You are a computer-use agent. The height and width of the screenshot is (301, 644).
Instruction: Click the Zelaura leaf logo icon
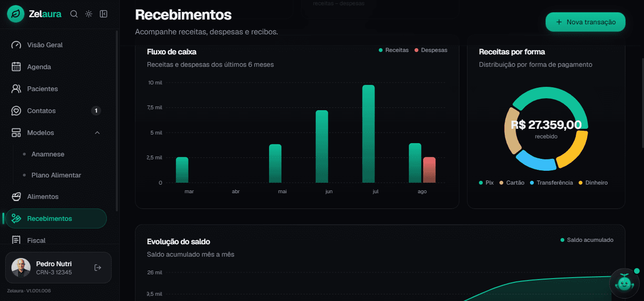16,14
